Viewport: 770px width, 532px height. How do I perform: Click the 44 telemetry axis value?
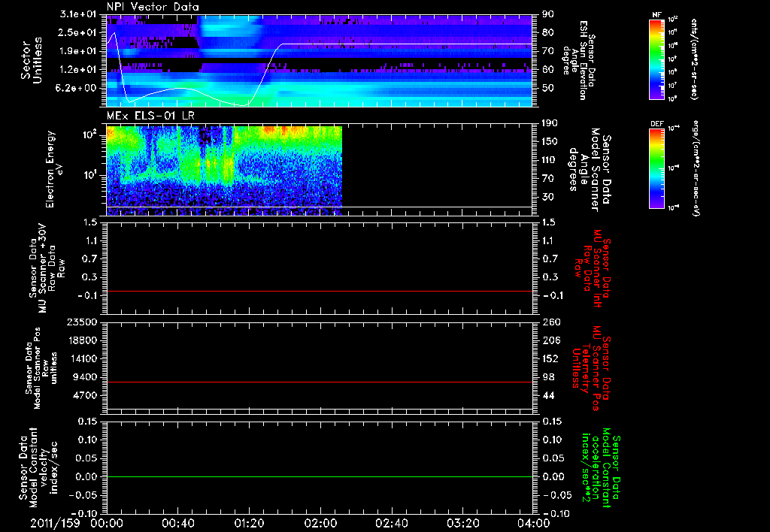[548, 395]
